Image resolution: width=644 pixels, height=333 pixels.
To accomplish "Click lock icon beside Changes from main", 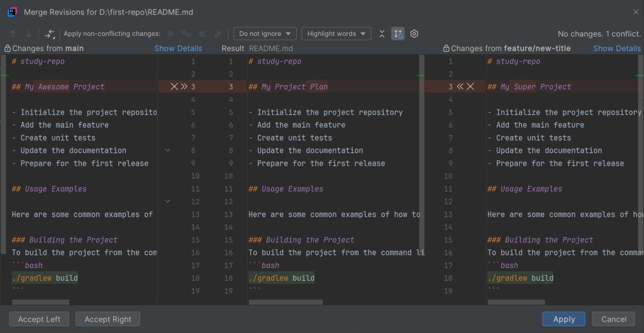I will pos(8,48).
